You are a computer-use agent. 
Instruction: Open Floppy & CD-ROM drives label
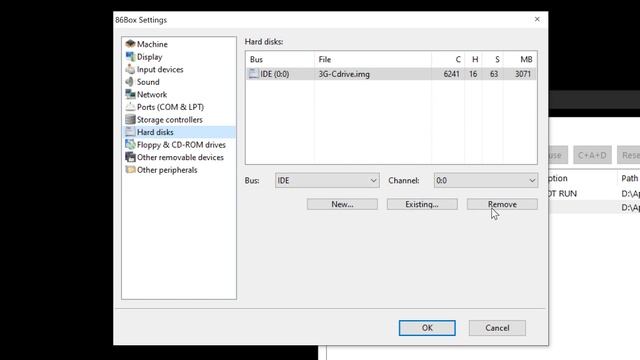click(181, 145)
